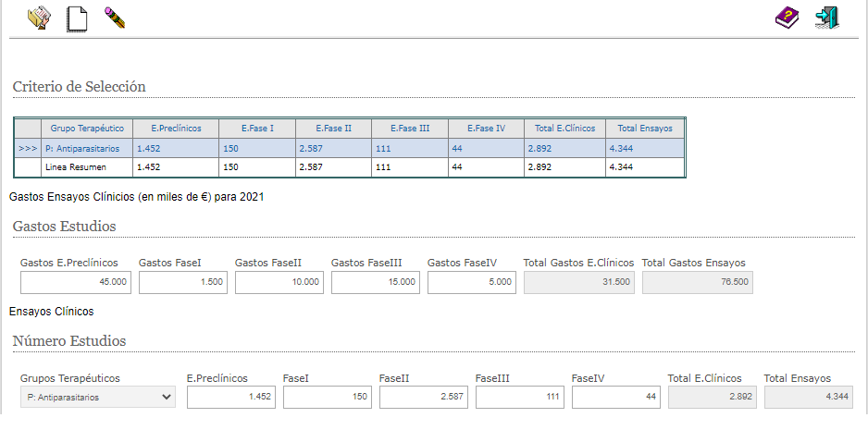The width and height of the screenshot is (868, 430).
Task: Select the row marked with >>> arrows
Action: 28,148
